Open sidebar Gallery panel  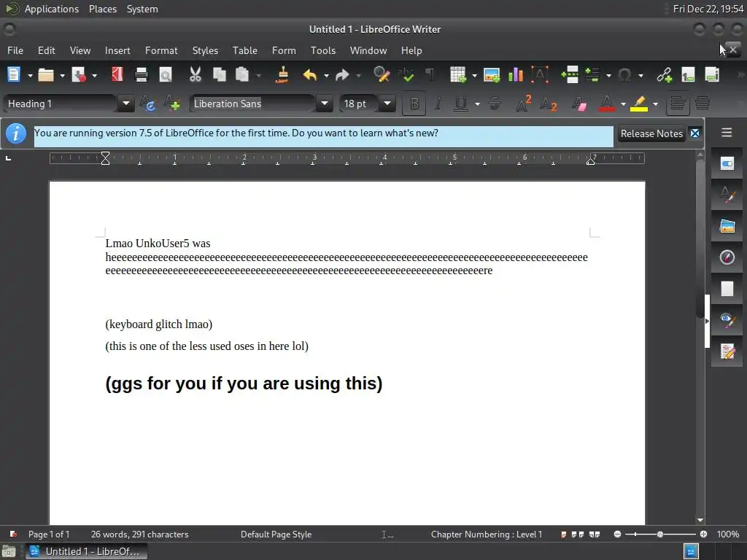point(727,226)
